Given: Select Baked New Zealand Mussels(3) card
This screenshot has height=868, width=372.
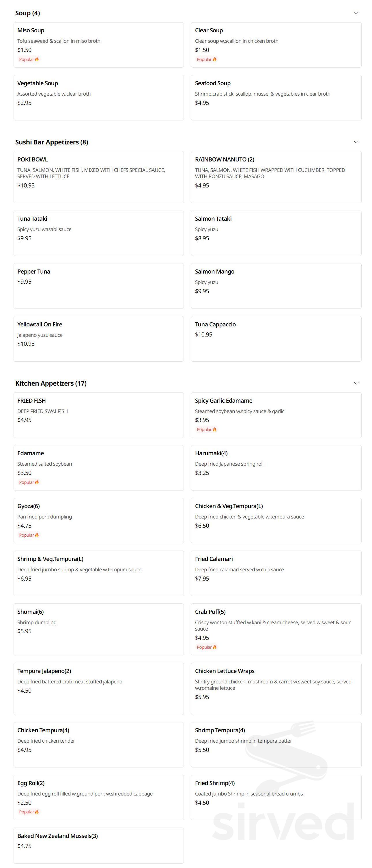Looking at the screenshot, I should click(x=98, y=845).
